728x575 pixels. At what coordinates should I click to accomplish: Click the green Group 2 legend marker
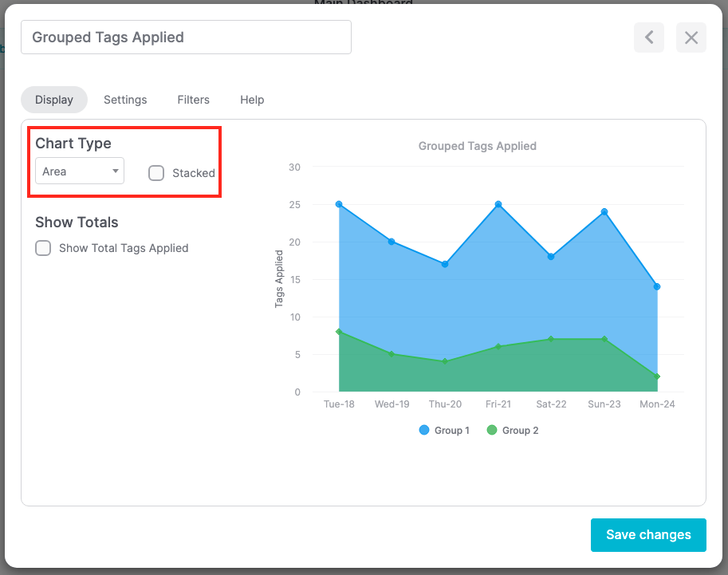[492, 430]
